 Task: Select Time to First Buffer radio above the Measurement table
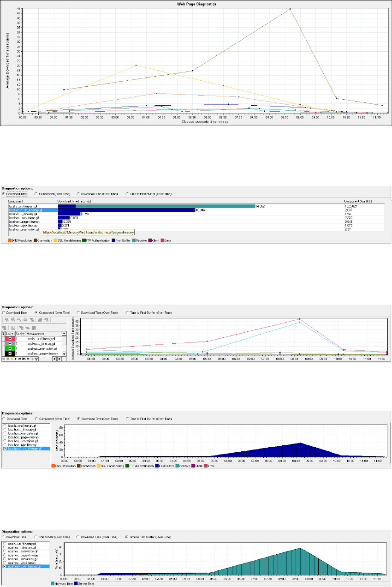point(127,312)
